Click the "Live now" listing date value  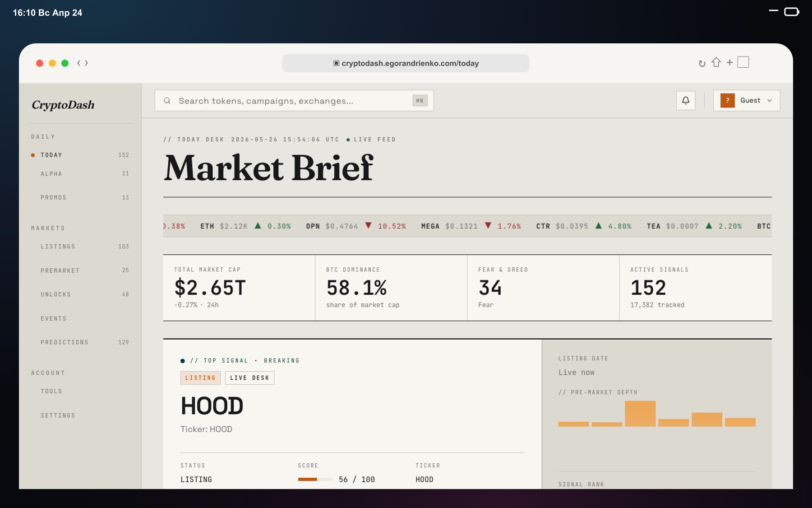tap(577, 373)
